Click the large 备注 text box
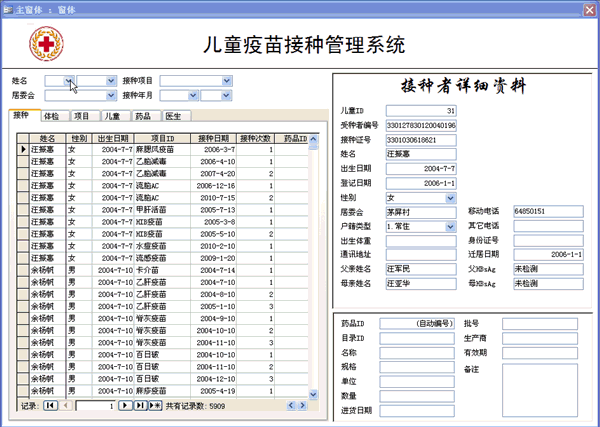600x427 pixels. point(540,390)
